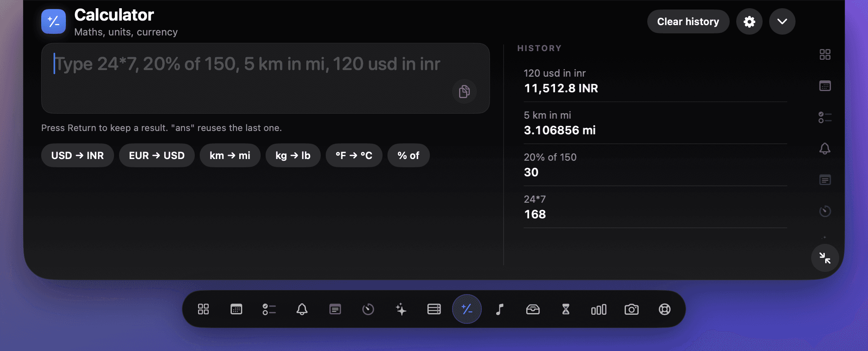Open the bar chart icon in the dock
Viewport: 868px width, 351px height.
tap(599, 309)
